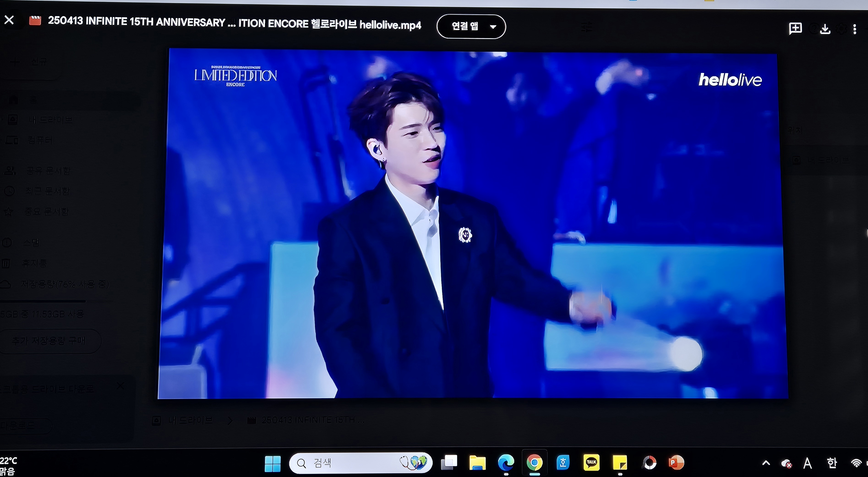Open the three-dot more actions menu

(x=855, y=29)
